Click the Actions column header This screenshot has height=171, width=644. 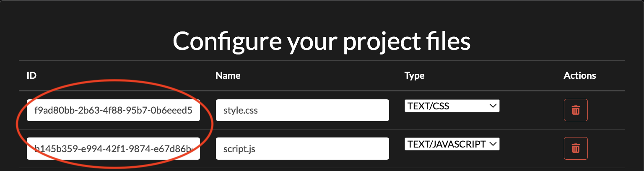[580, 76]
